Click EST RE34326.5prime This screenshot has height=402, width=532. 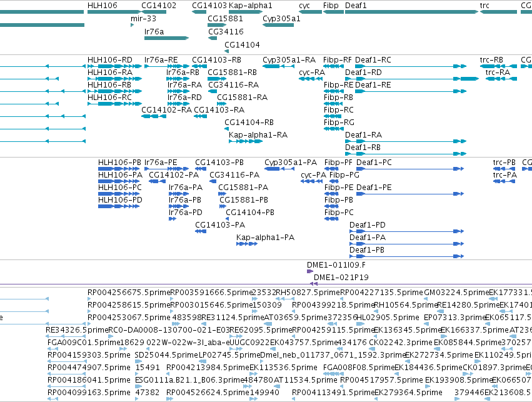tap(66, 336)
